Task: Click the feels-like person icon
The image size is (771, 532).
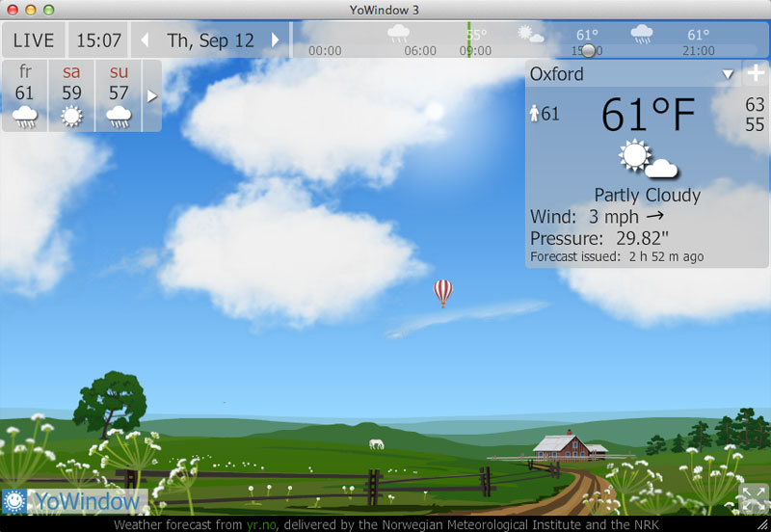Action: [534, 114]
